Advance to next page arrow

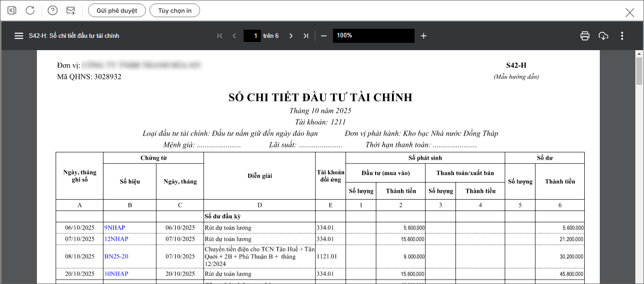291,36
